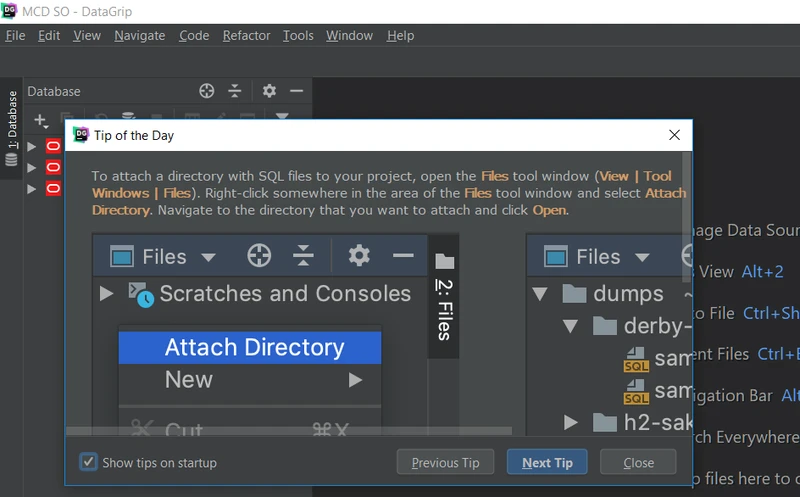
Task: Click the add data source plus button
Action: [x=40, y=120]
